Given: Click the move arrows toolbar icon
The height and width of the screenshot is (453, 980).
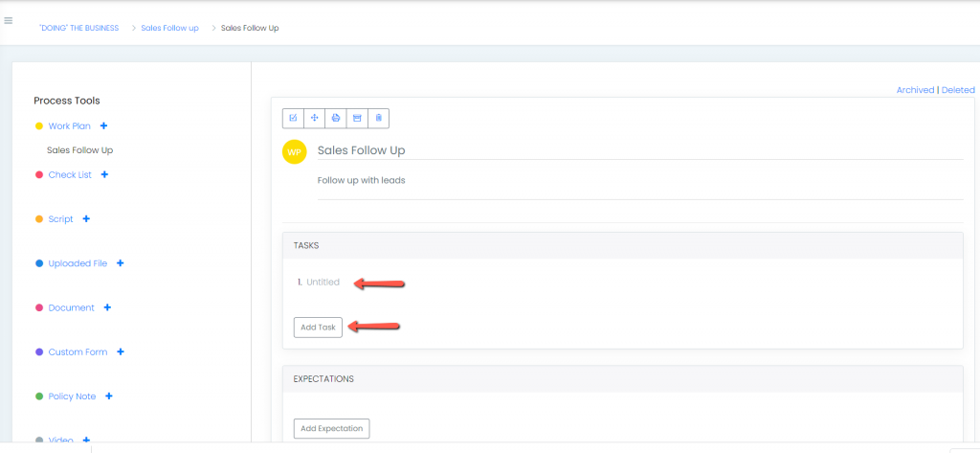Looking at the screenshot, I should click(314, 118).
